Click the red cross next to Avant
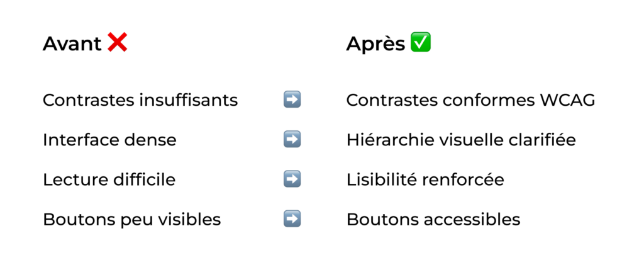The width and height of the screenshot is (644, 260). [117, 43]
